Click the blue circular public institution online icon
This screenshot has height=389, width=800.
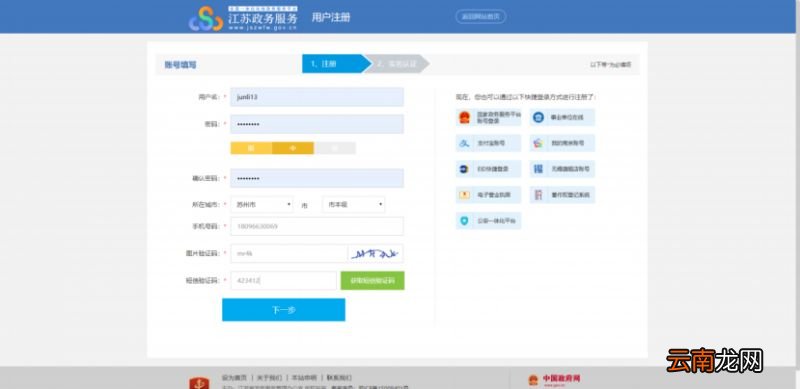(538, 117)
